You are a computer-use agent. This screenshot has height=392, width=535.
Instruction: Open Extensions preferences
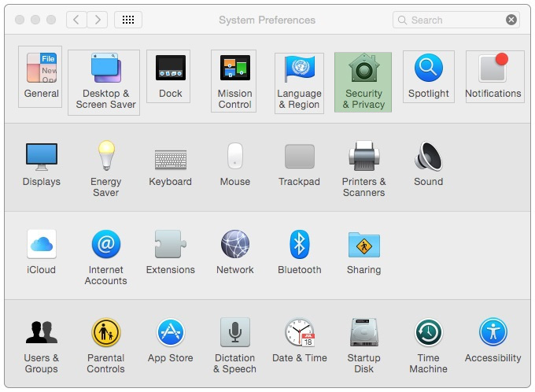pos(170,253)
